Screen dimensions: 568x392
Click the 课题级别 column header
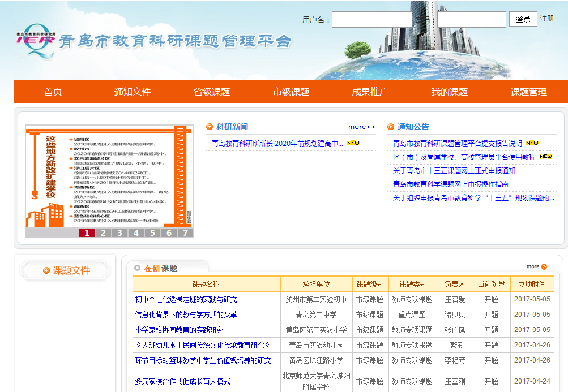coord(370,284)
